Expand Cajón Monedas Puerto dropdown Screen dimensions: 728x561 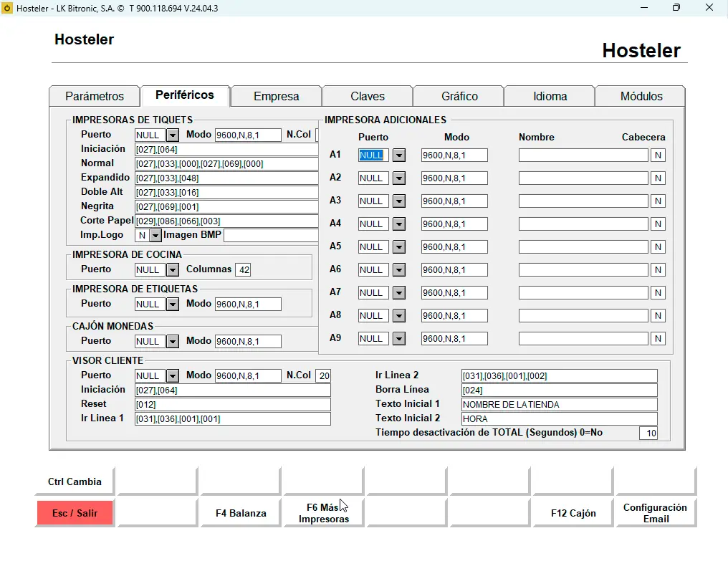click(x=173, y=341)
